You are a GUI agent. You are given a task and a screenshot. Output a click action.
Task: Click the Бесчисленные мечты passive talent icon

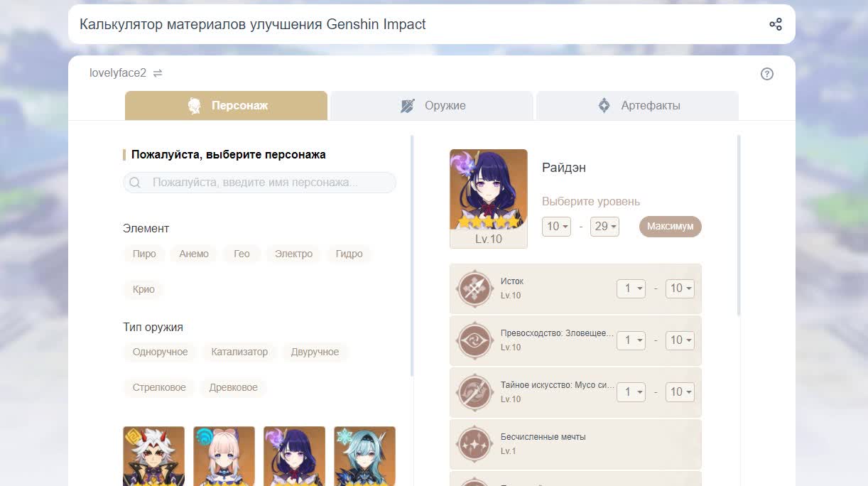[474, 444]
